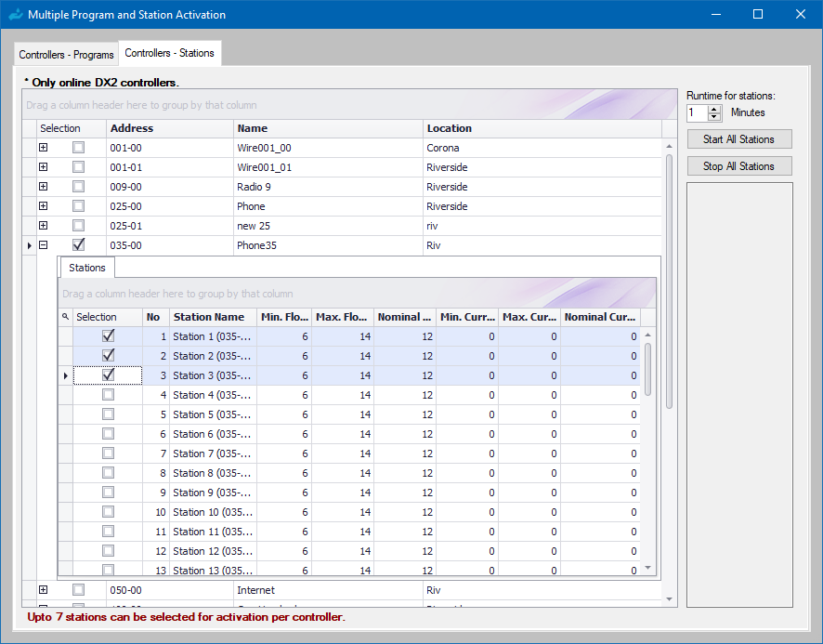Viewport: 823px width, 644px height.
Task: Expand the 050-00 Internet controller row
Action: tap(44, 590)
